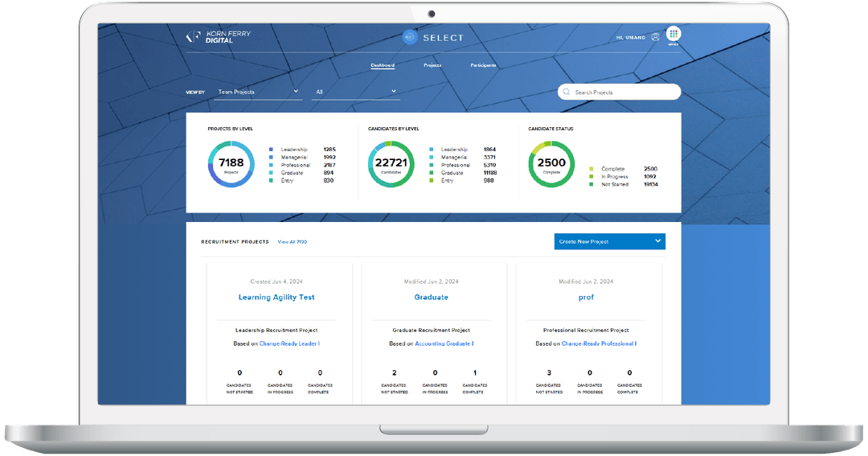Expand the Team Projects view-by dropdown
The width and height of the screenshot is (868, 456).
click(258, 92)
